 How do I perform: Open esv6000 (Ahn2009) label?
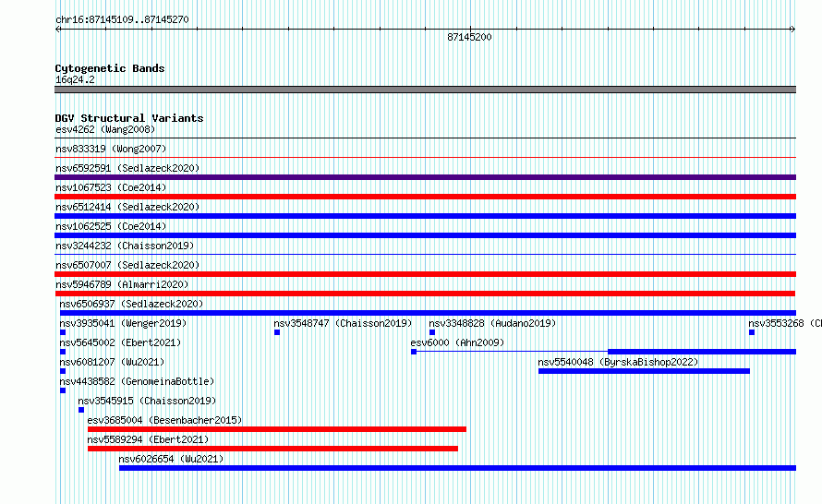pos(457,342)
